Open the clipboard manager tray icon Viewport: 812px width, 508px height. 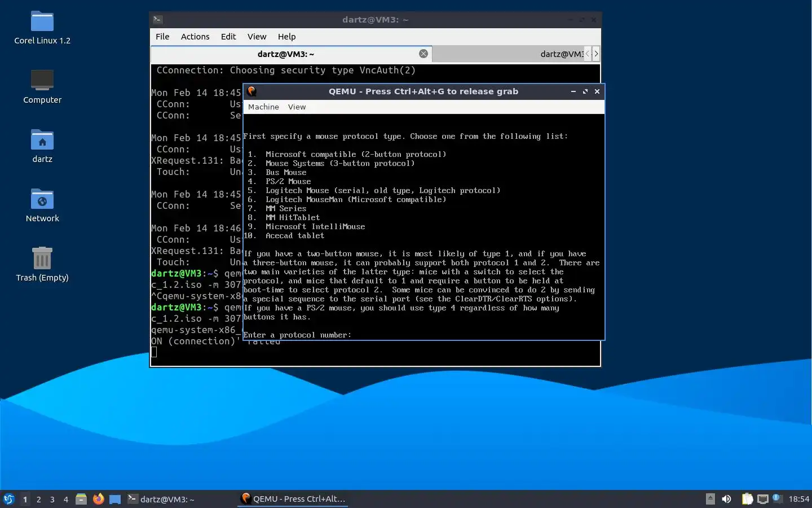[747, 499]
